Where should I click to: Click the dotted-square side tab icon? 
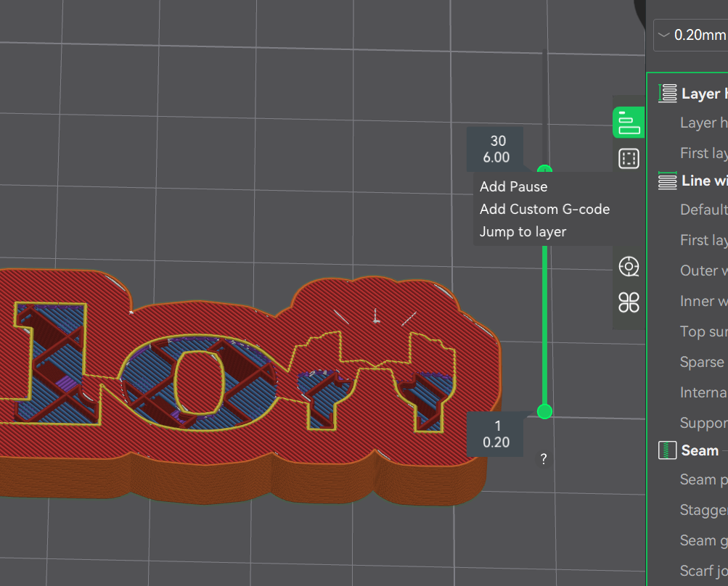629,159
